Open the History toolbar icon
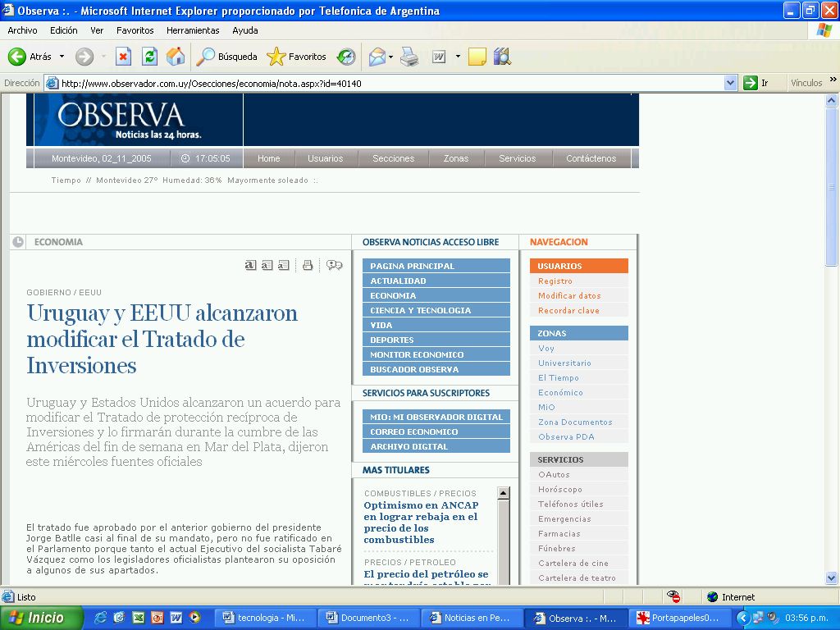This screenshot has width=840, height=630. pos(346,57)
